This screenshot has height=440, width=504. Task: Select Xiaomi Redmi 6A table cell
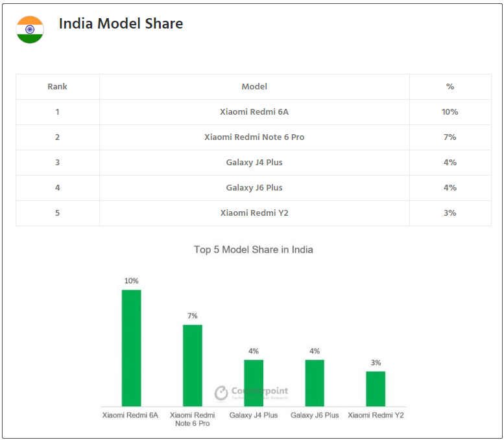(254, 111)
